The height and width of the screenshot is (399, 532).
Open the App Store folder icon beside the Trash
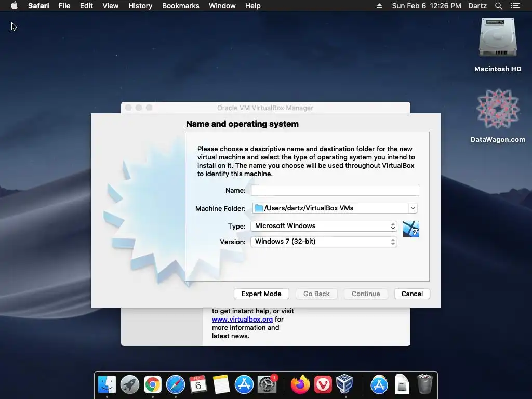pos(379,384)
